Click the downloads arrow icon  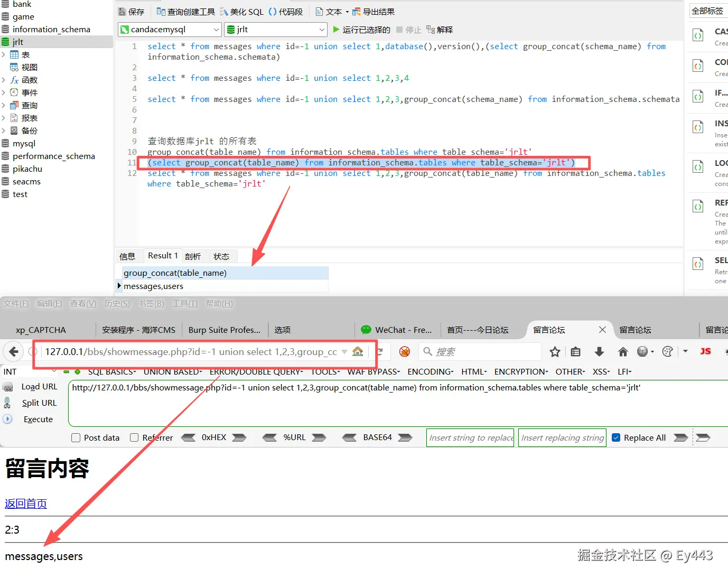click(599, 352)
